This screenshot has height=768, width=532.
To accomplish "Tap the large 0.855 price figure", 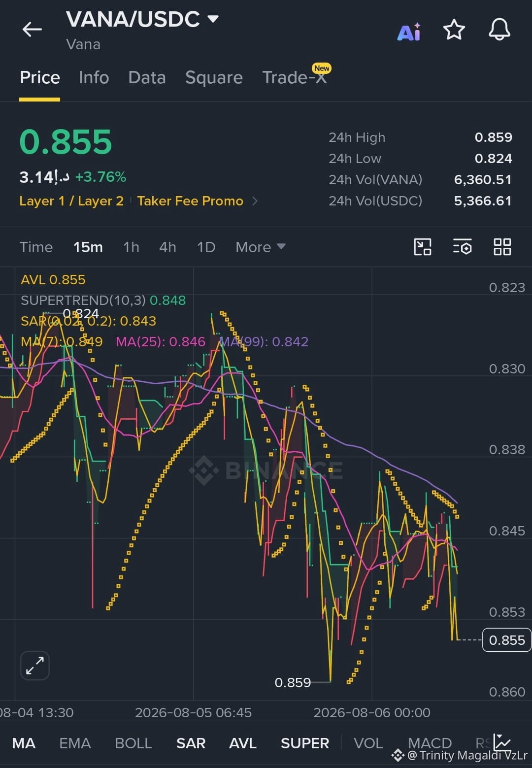I will (66, 142).
